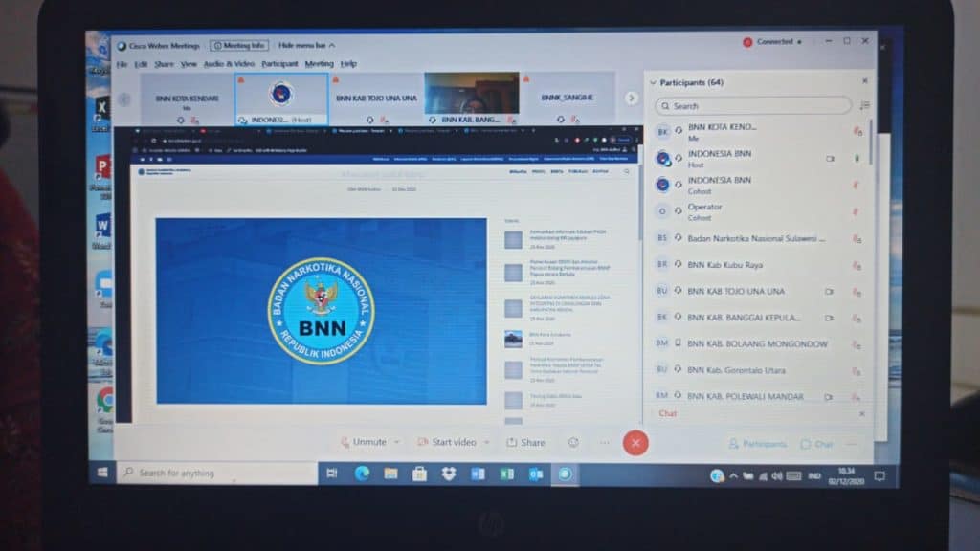Open the Start video options arrow

486,442
